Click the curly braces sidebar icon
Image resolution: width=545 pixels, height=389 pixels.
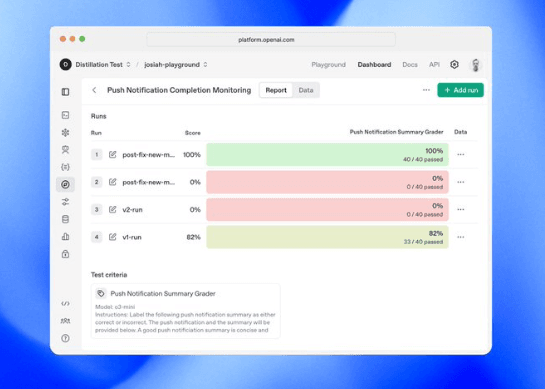[65, 167]
